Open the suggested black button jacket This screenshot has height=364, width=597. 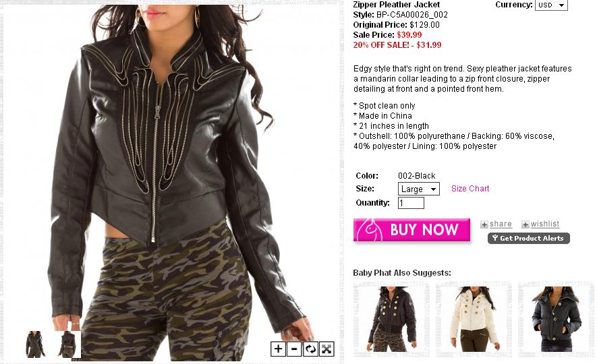coord(391,320)
